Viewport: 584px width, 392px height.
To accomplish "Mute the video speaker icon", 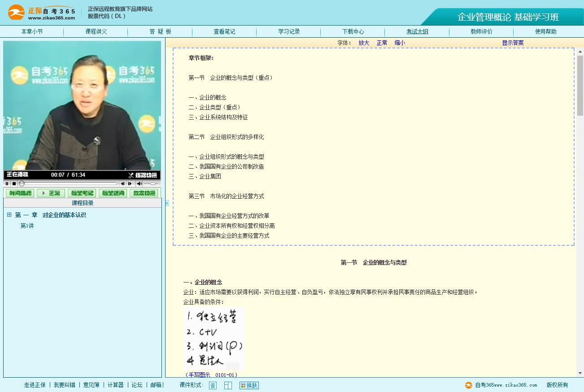I will [x=139, y=183].
